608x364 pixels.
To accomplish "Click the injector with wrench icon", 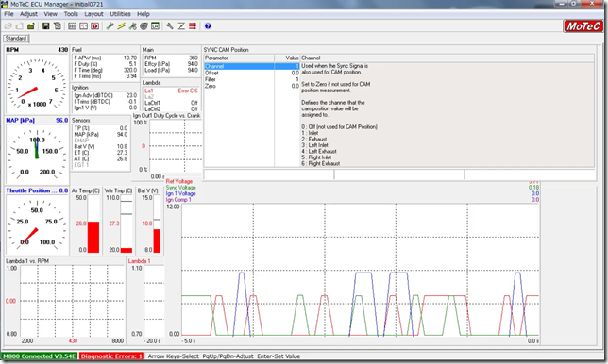I will click(132, 26).
